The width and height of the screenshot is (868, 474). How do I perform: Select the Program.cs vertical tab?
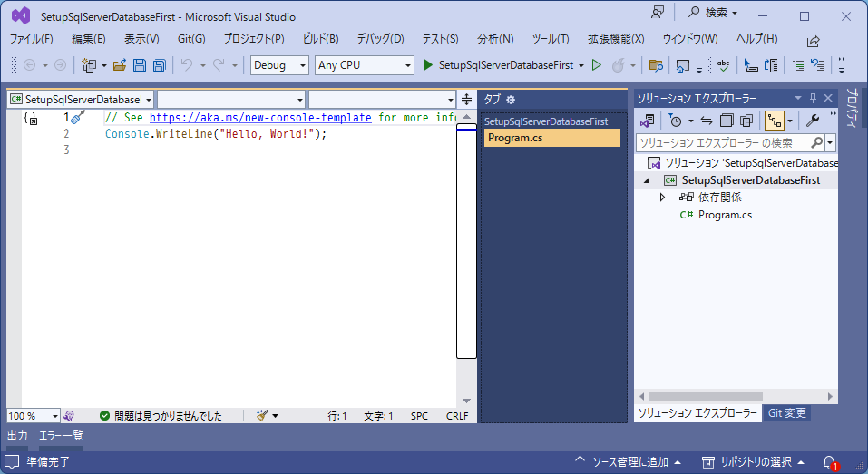[x=552, y=138]
